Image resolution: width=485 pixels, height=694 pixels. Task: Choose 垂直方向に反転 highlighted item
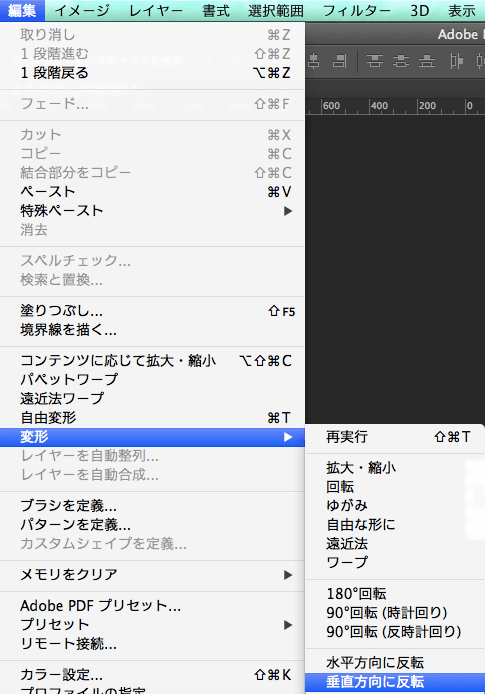[395, 682]
